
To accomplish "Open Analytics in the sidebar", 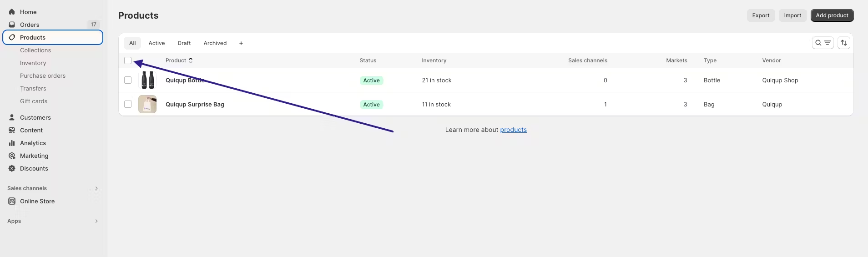I will [x=33, y=143].
